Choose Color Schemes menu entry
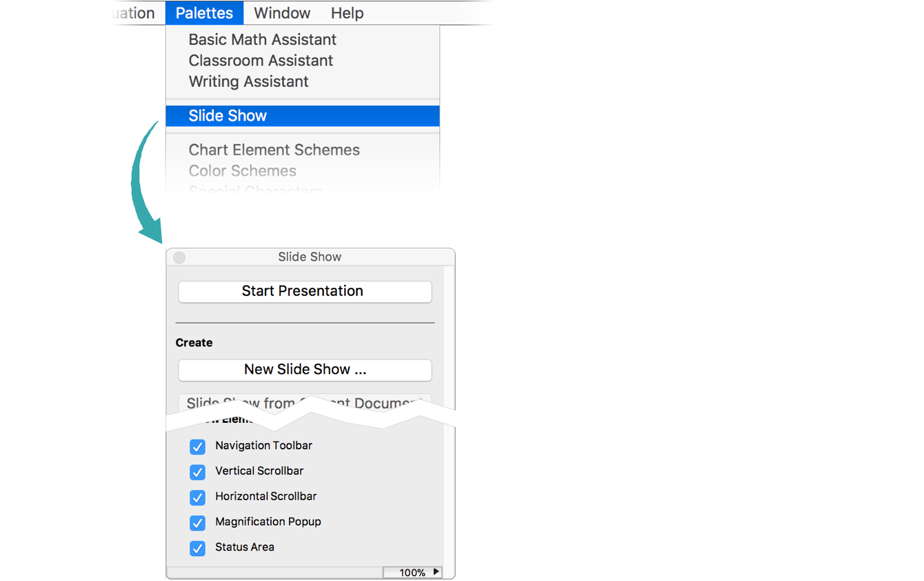 (242, 170)
